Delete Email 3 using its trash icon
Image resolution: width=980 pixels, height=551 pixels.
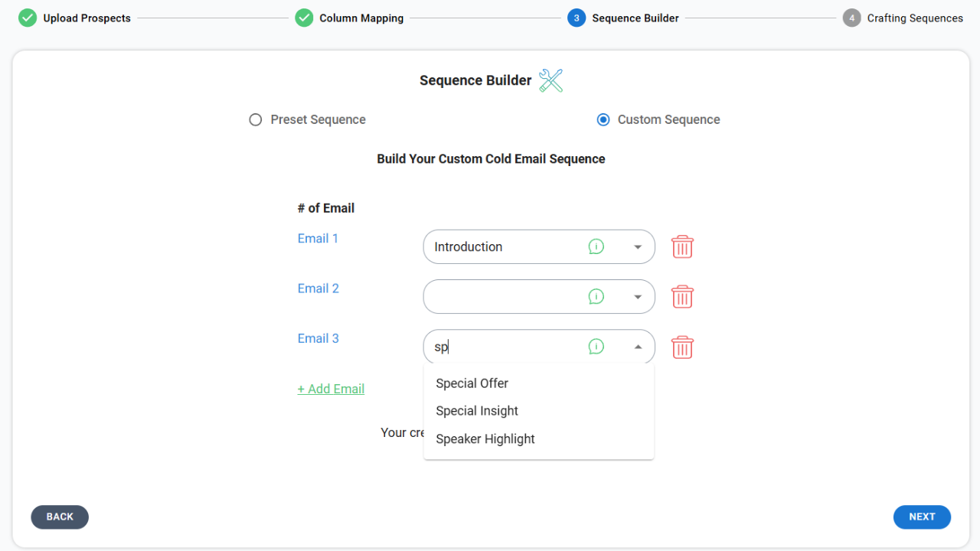(x=682, y=347)
